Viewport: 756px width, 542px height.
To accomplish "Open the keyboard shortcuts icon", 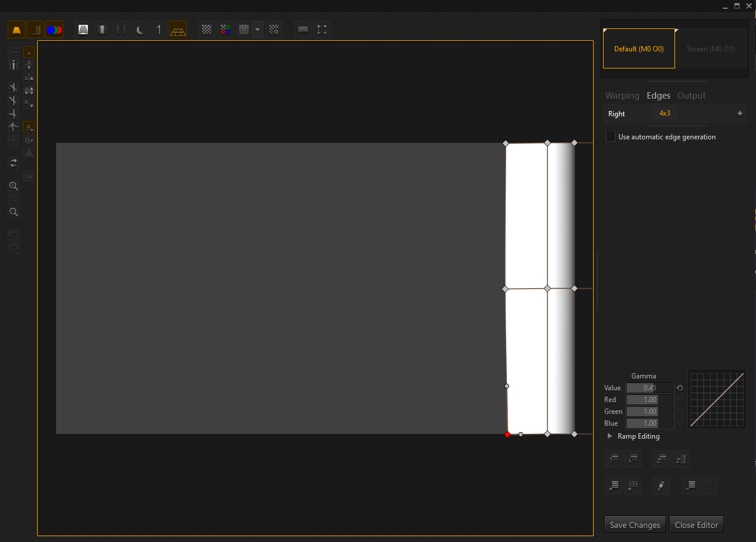I will tap(303, 30).
